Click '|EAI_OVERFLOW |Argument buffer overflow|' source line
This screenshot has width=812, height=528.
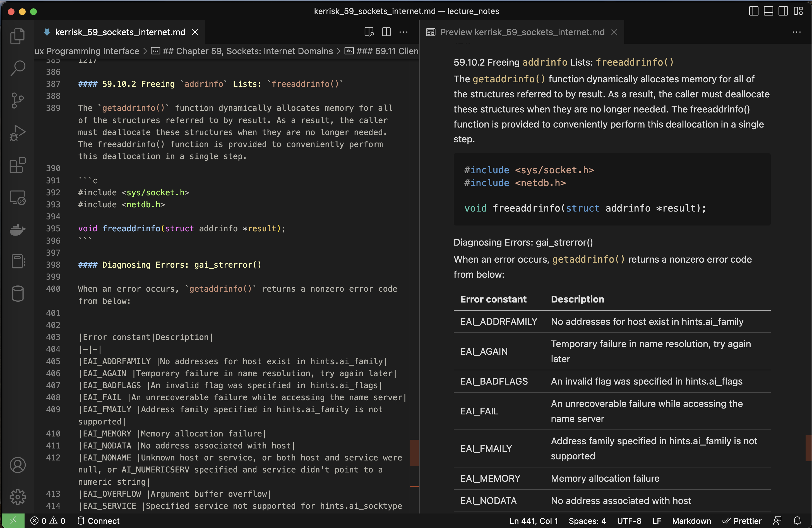click(x=175, y=494)
